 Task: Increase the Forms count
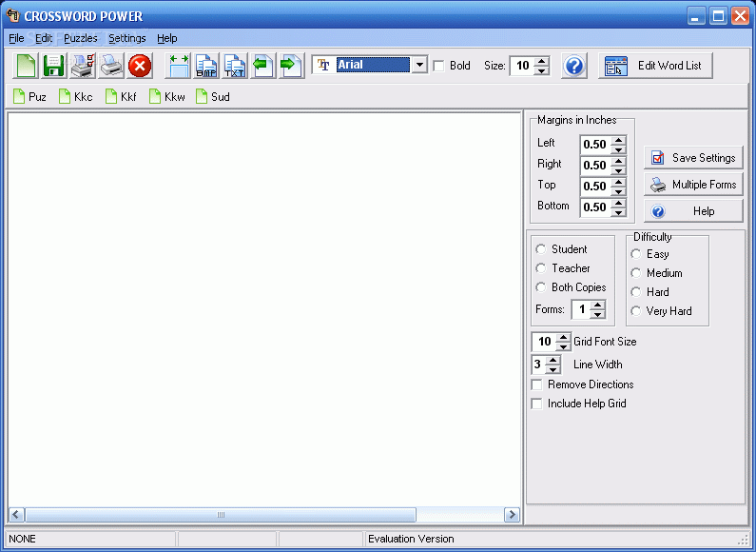coord(597,305)
